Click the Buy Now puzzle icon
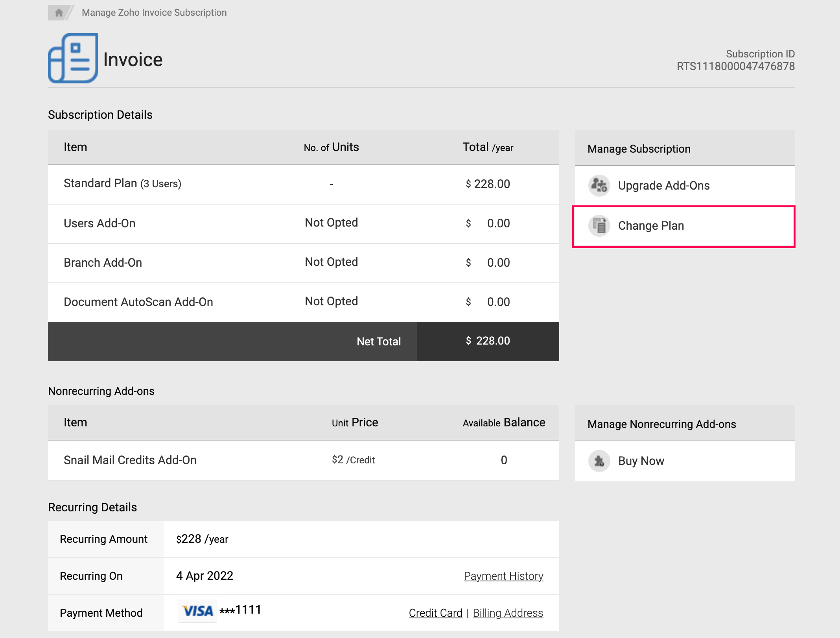840x638 pixels. pos(599,461)
